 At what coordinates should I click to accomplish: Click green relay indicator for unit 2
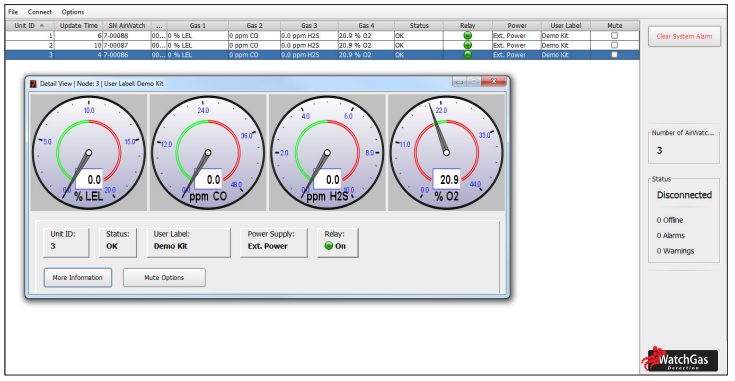tap(467, 45)
